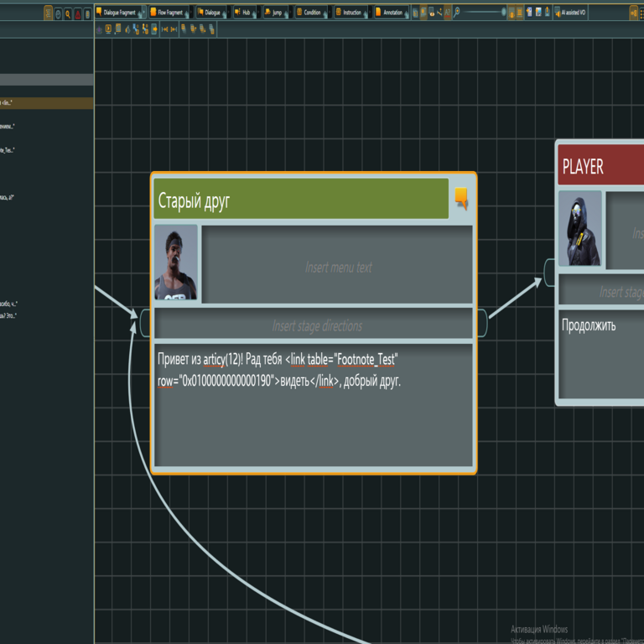The image size is (644, 644).
Task: Open dropdown arrow next to Dialogue Fragment
Action: pos(142,13)
